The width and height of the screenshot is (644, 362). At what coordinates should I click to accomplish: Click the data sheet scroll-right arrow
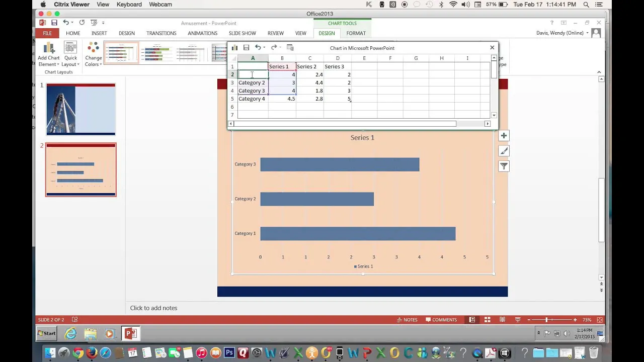(487, 124)
